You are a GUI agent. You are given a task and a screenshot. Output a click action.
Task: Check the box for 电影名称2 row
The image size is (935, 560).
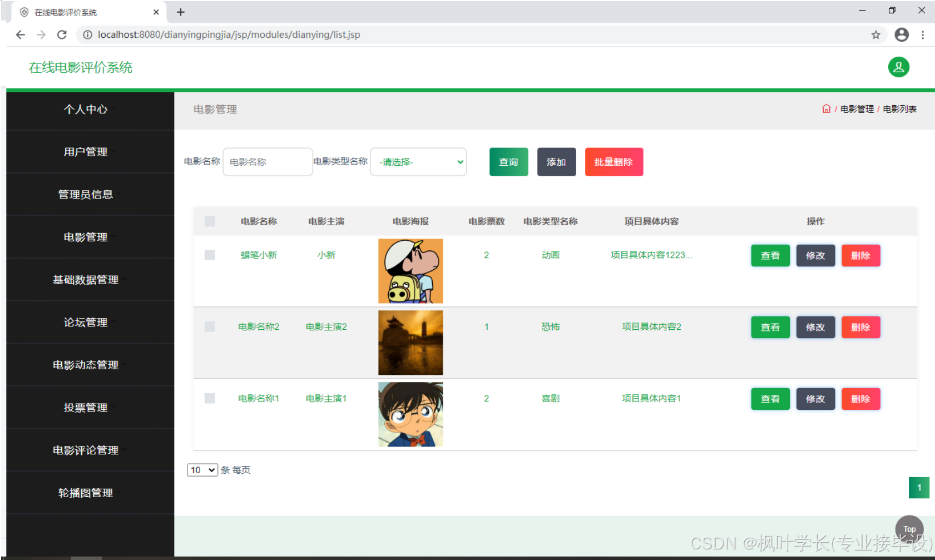[210, 326]
